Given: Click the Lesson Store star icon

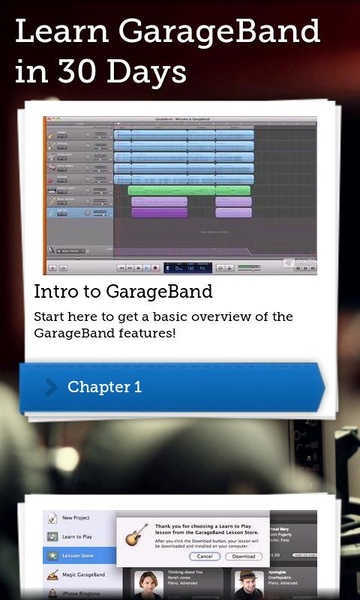Looking at the screenshot, I should click(52, 555).
